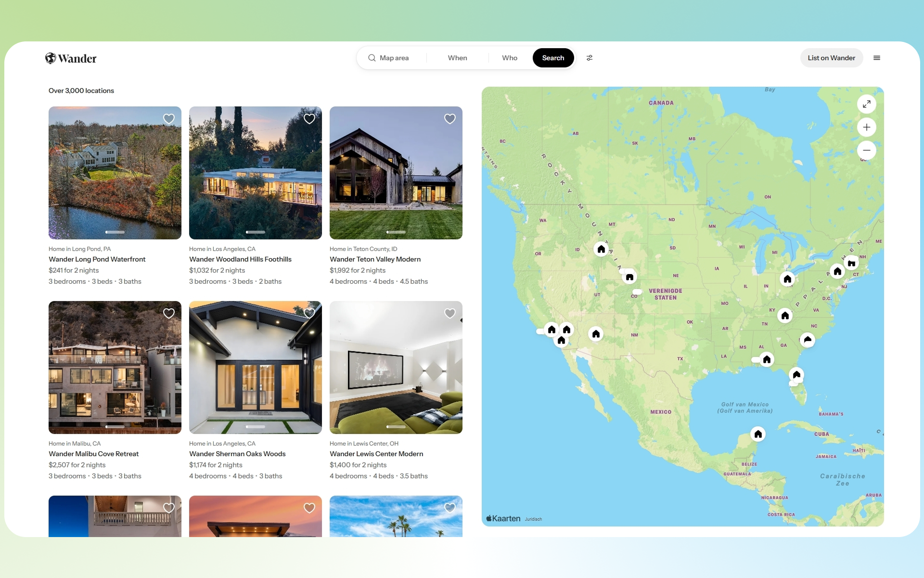
Task: Open the Malibu Cove Retreat photo
Action: (x=115, y=368)
